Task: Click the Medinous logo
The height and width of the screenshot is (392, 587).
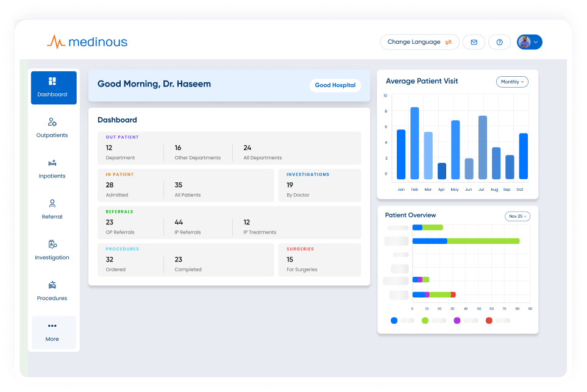Action: [87, 42]
